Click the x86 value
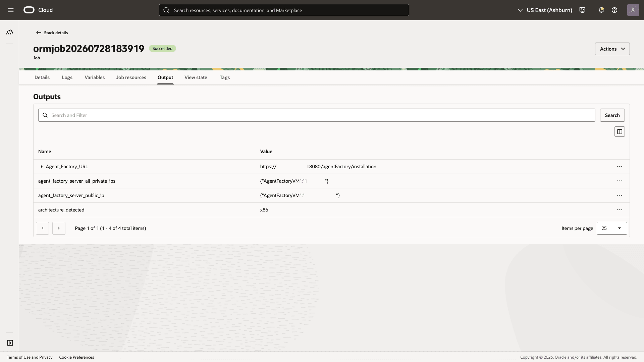The width and height of the screenshot is (644, 362). click(x=264, y=210)
